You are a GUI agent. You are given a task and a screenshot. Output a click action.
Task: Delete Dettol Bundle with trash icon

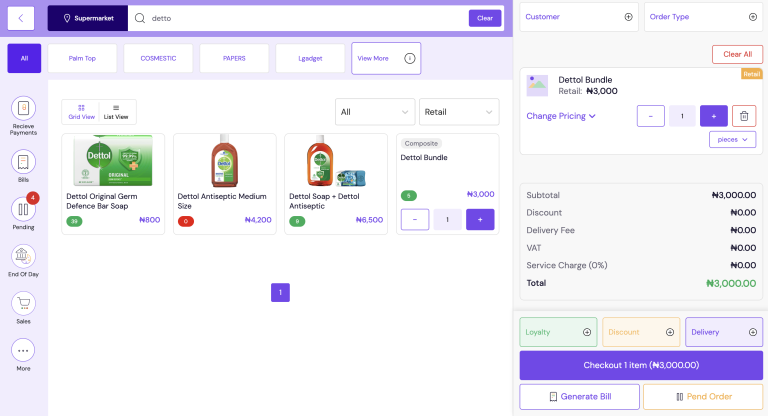coord(744,116)
